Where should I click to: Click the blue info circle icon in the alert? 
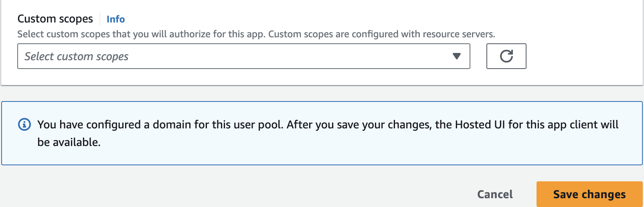tap(24, 124)
